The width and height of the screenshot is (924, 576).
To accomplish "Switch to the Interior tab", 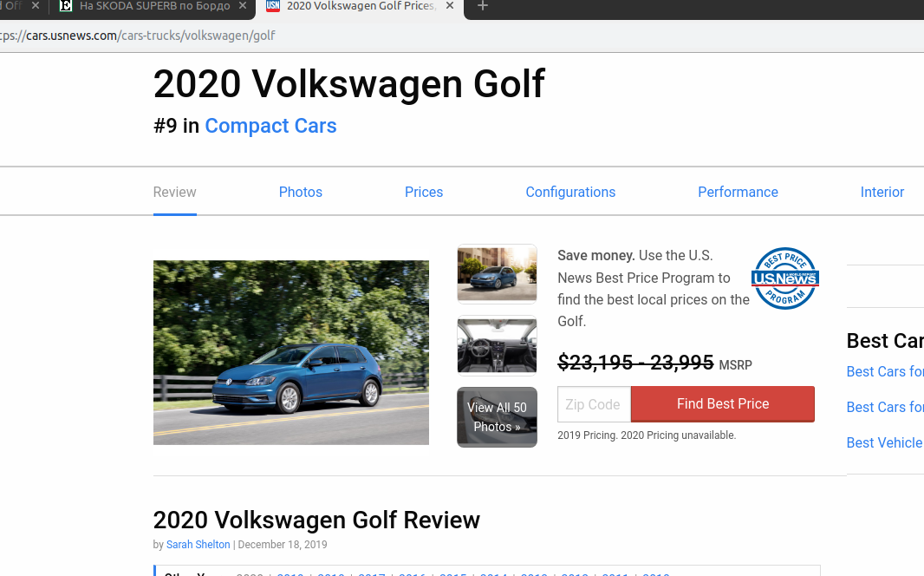I will pyautogui.click(x=882, y=193).
